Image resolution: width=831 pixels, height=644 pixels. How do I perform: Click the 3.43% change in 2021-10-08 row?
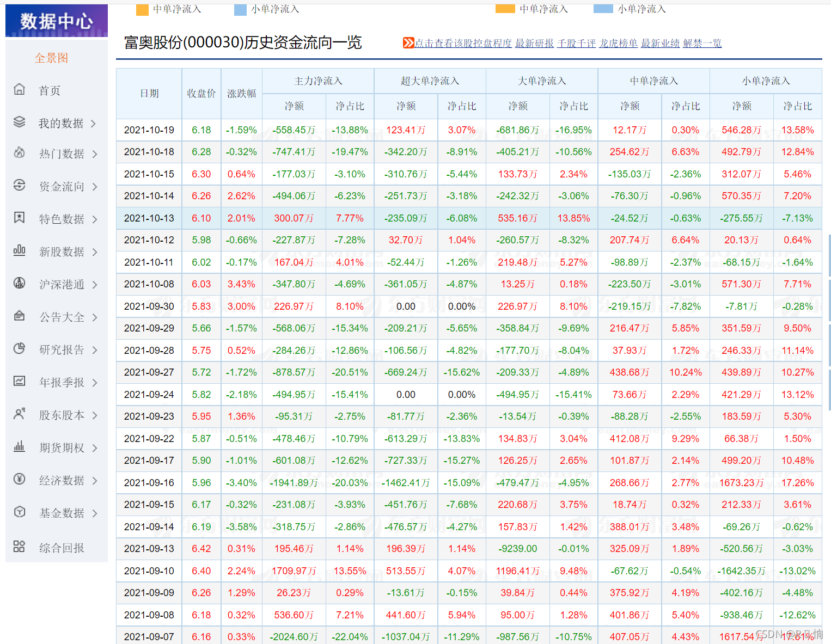241,284
